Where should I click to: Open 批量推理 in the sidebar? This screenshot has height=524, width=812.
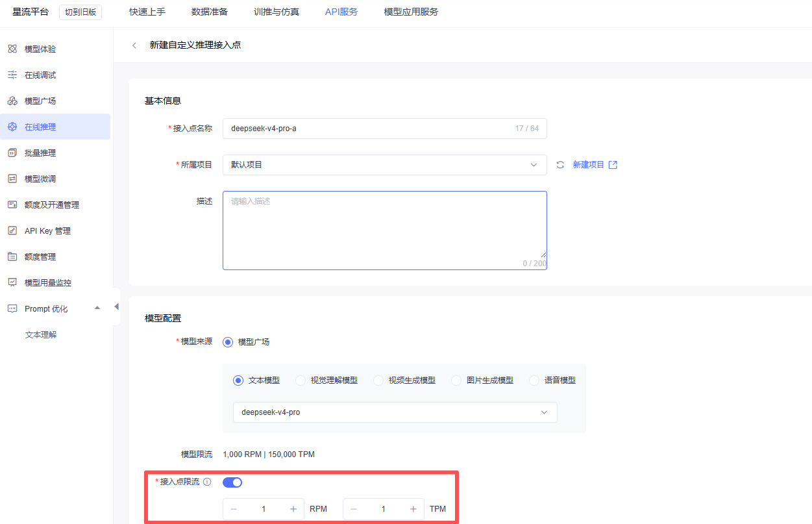(x=55, y=153)
